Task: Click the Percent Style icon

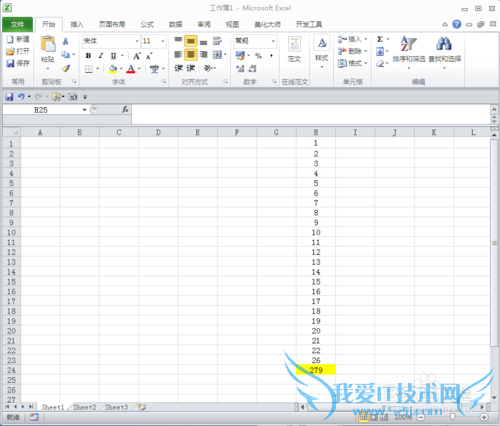Action: click(x=258, y=56)
